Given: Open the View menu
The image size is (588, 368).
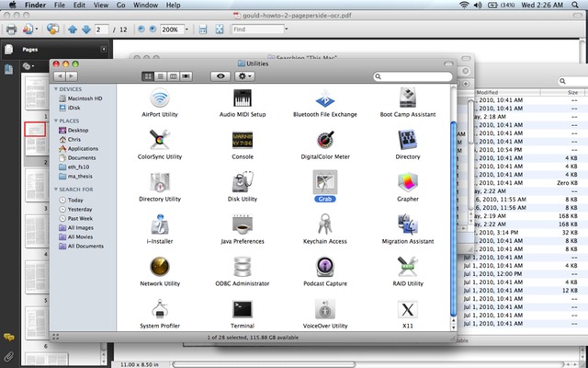Looking at the screenshot, I should pyautogui.click(x=101, y=5).
